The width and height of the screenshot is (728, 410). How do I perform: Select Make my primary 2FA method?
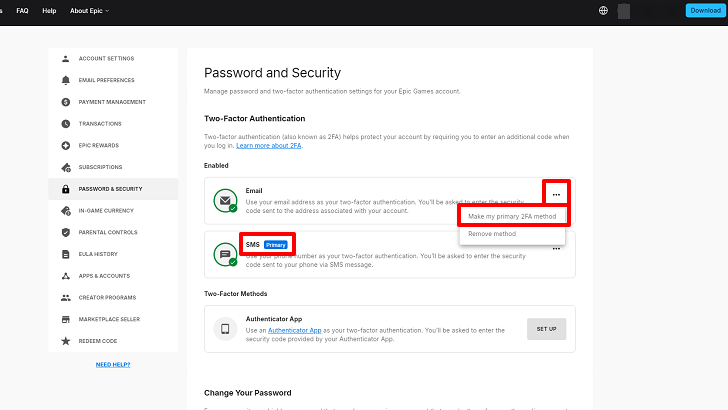[514, 216]
